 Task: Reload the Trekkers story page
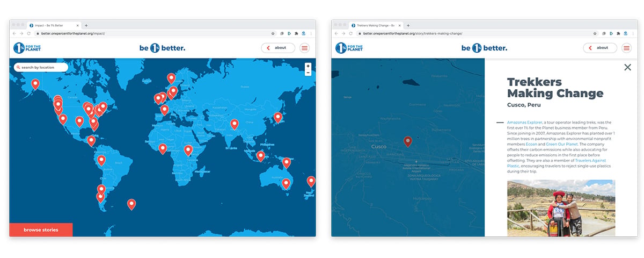point(351,33)
